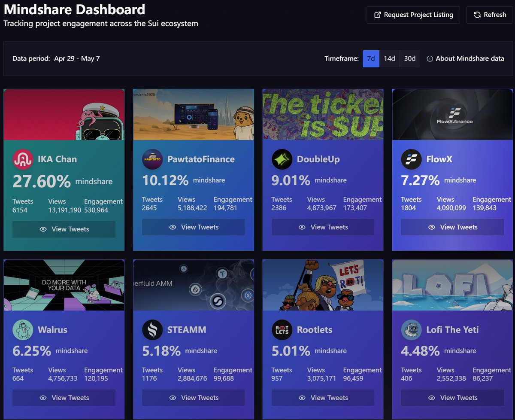
Task: Click the IKA Chan project logo
Action: point(23,159)
